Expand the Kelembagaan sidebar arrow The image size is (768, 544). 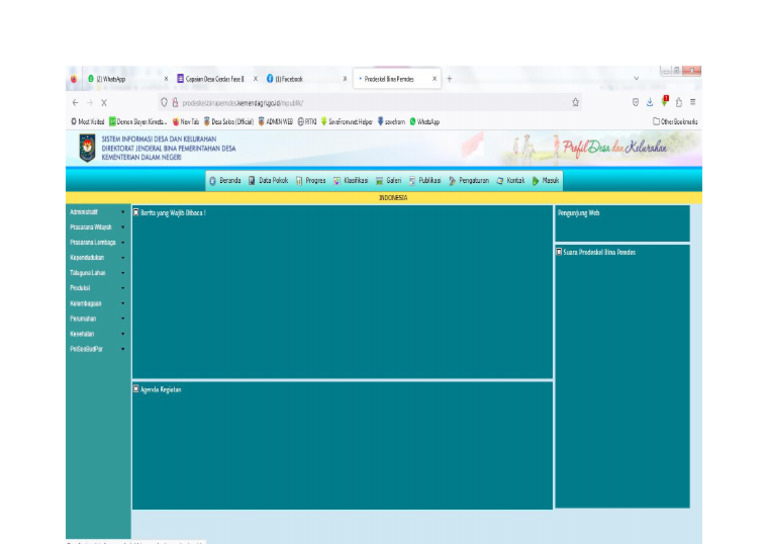(123, 304)
